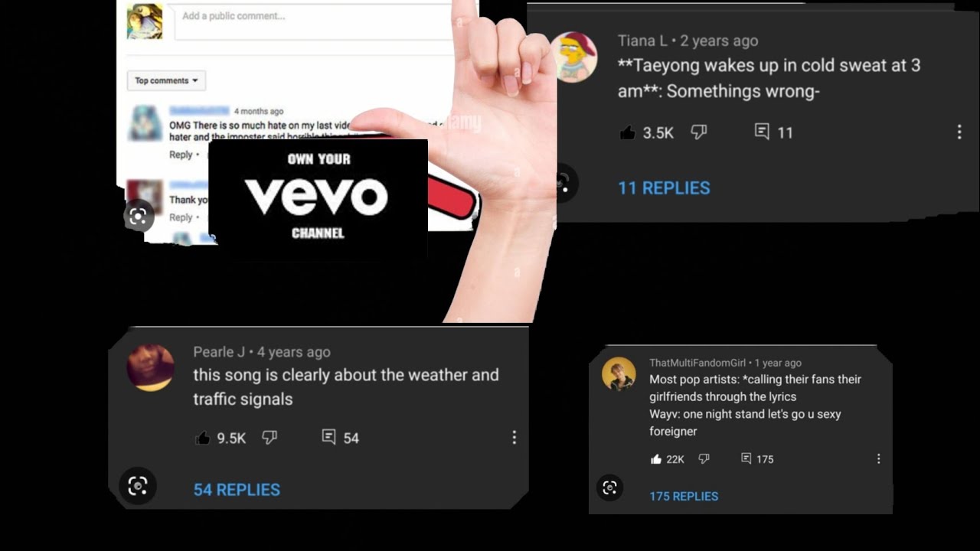Like Pearle J's weather comment
The image size is (980, 551).
[x=203, y=438]
